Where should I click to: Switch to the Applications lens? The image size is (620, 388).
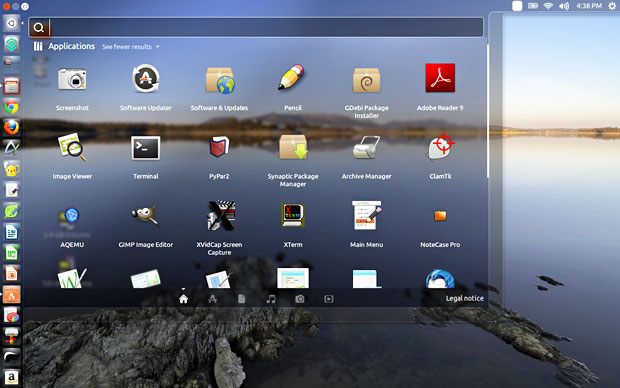(212, 299)
